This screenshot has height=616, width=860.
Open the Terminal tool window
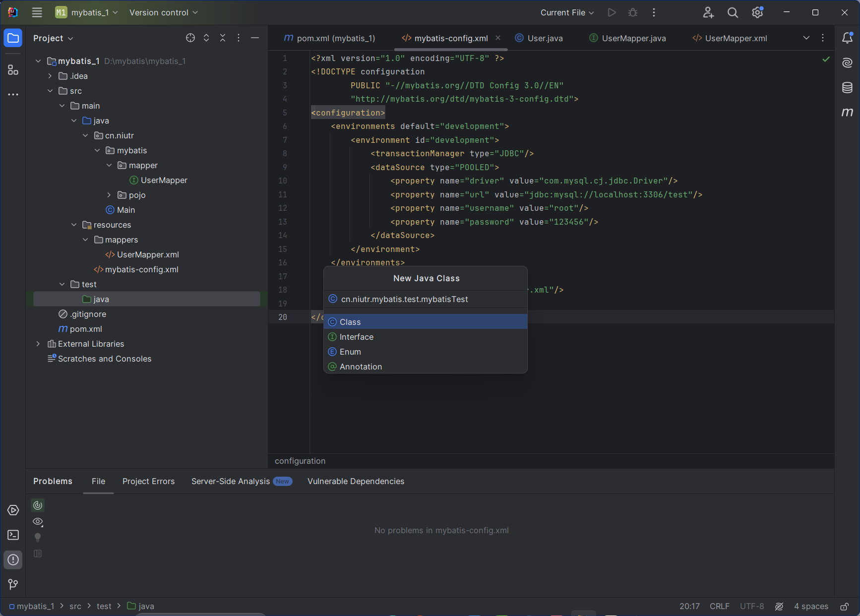tap(13, 535)
